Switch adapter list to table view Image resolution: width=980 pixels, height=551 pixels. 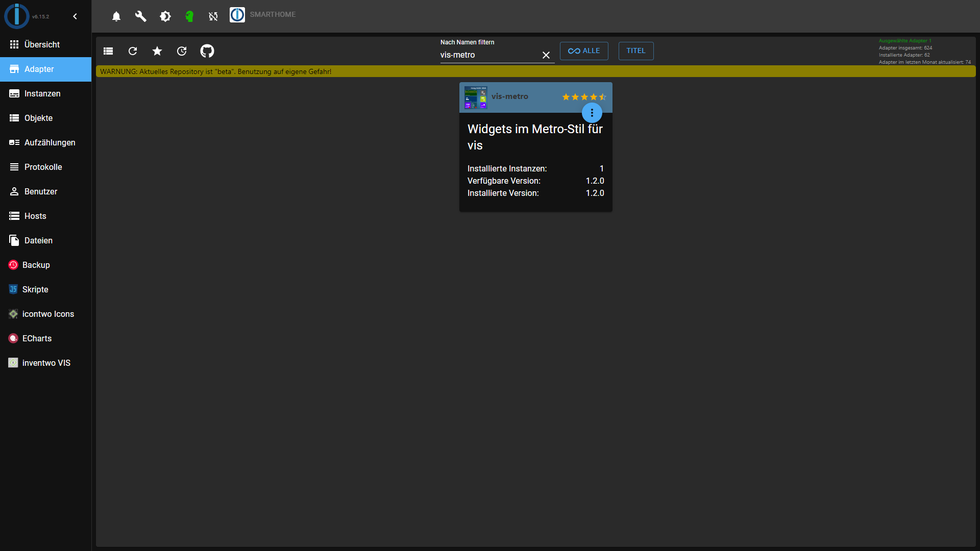(x=108, y=51)
